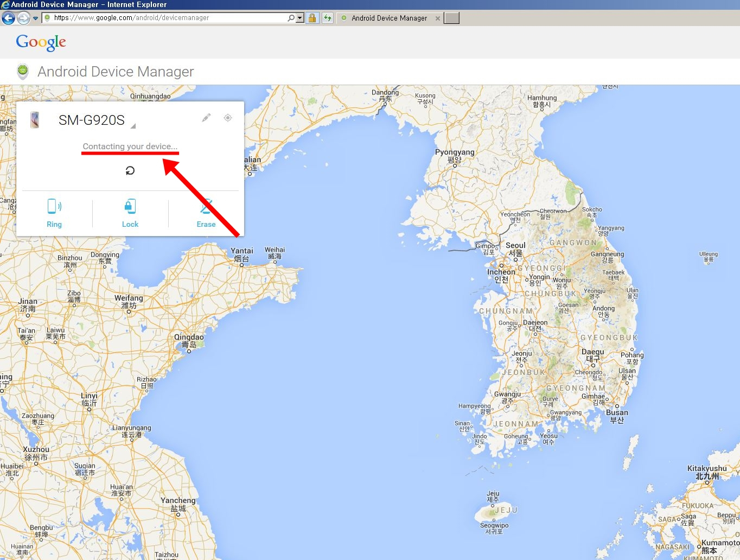The image size is (740, 560).
Task: Click the locate device target icon
Action: (228, 118)
